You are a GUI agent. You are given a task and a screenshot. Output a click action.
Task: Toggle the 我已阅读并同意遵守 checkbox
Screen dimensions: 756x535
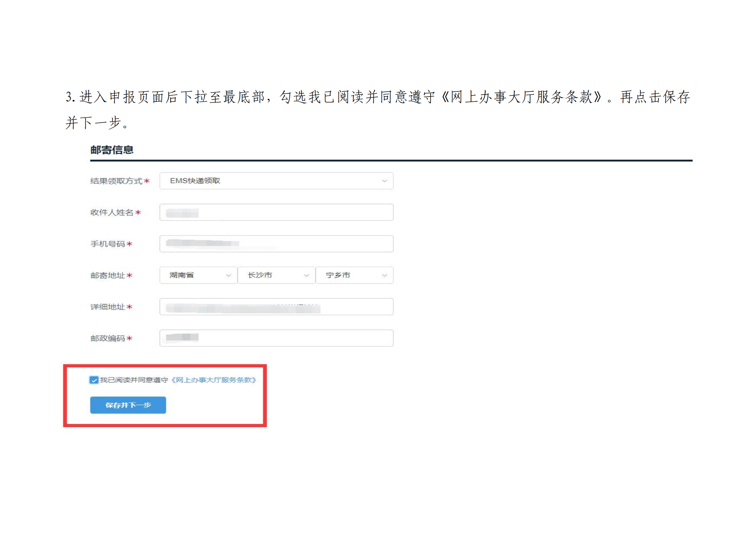pos(94,380)
